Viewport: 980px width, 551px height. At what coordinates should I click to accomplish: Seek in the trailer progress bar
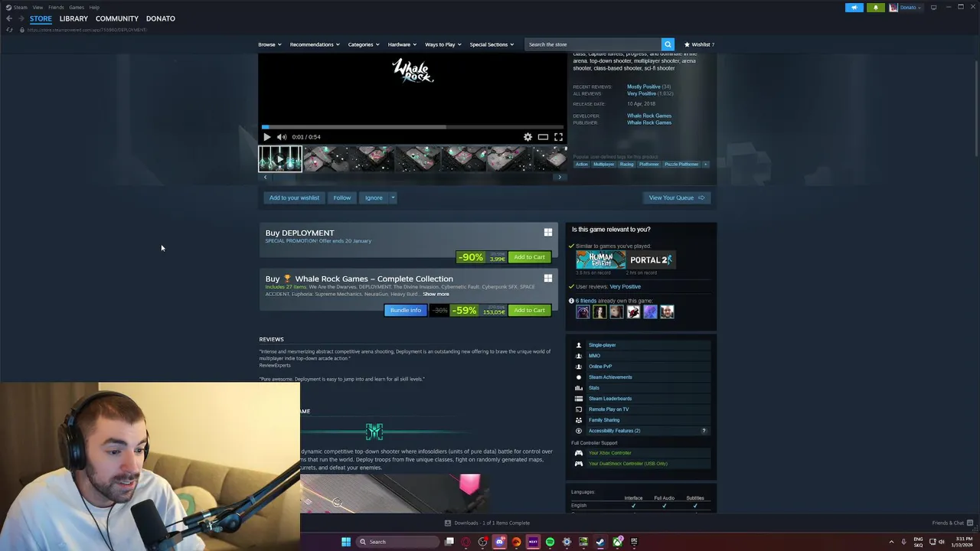(x=413, y=127)
